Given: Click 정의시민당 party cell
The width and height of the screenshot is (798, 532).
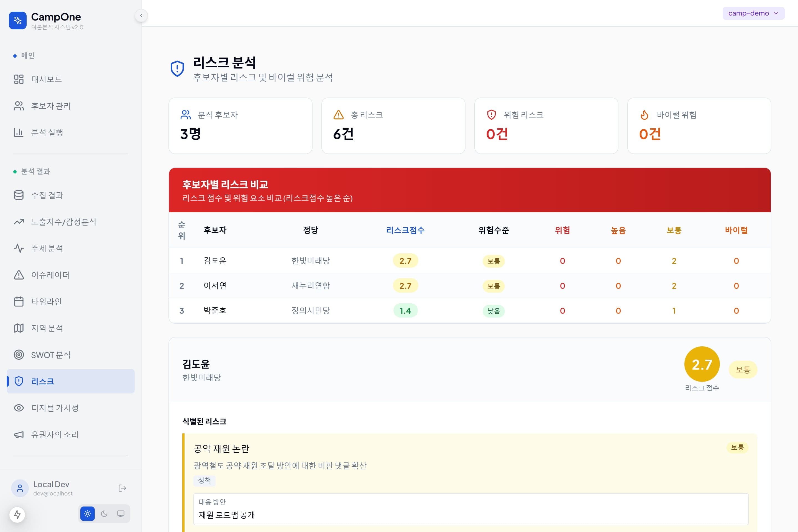Looking at the screenshot, I should (310, 311).
